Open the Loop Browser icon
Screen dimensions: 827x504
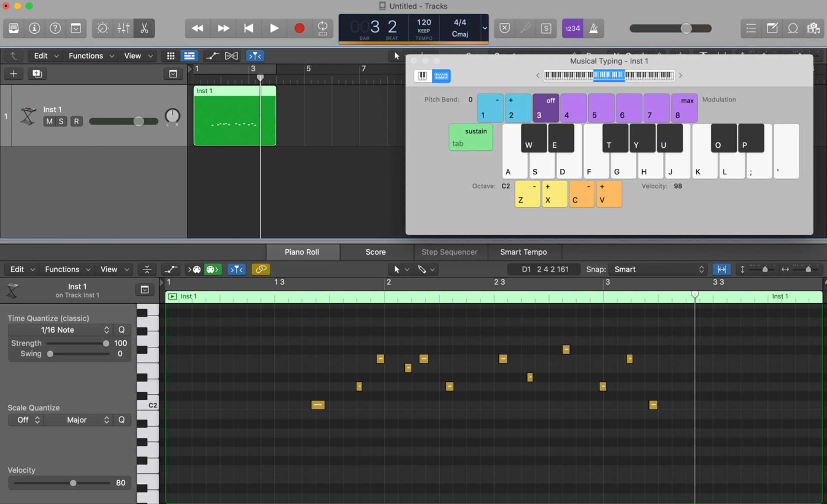[793, 28]
